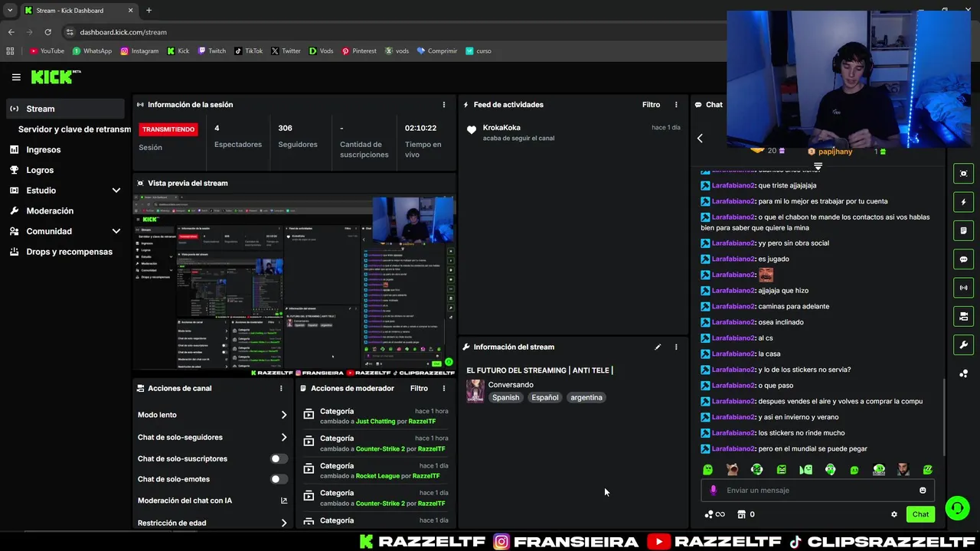Open KrokaKoka in activity feed
Image resolution: width=980 pixels, height=551 pixels.
(x=501, y=128)
